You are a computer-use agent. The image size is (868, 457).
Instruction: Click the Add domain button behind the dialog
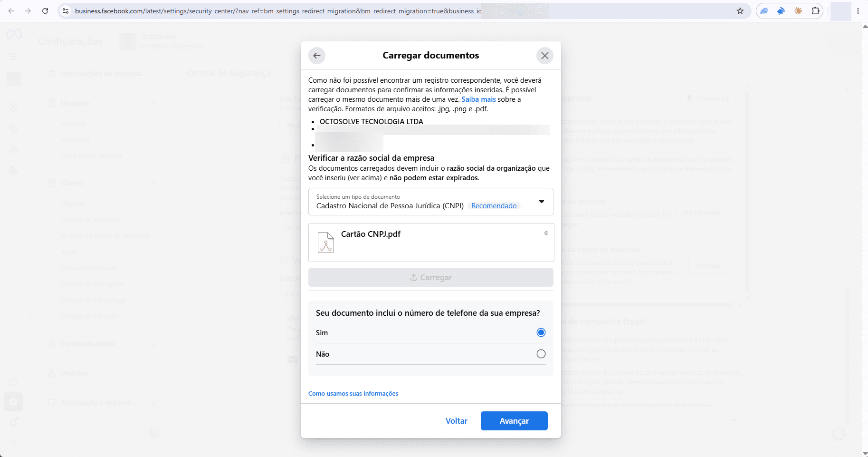(702, 213)
